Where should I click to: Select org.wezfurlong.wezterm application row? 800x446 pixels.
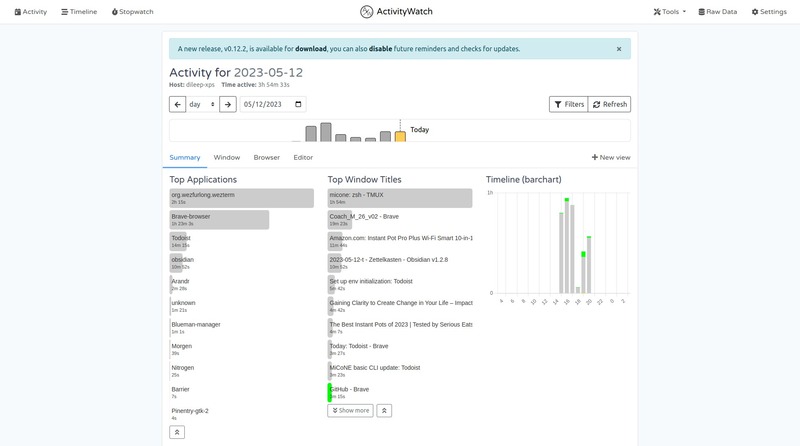[241, 199]
